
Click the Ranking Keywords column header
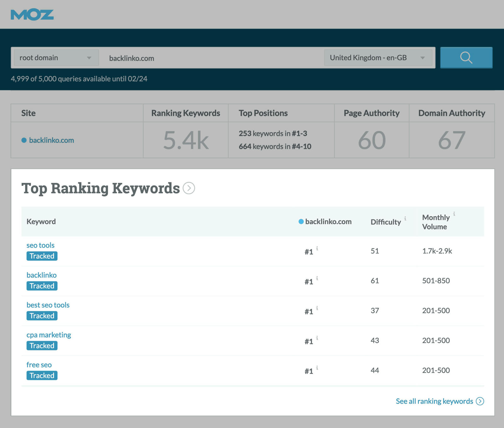tap(186, 113)
